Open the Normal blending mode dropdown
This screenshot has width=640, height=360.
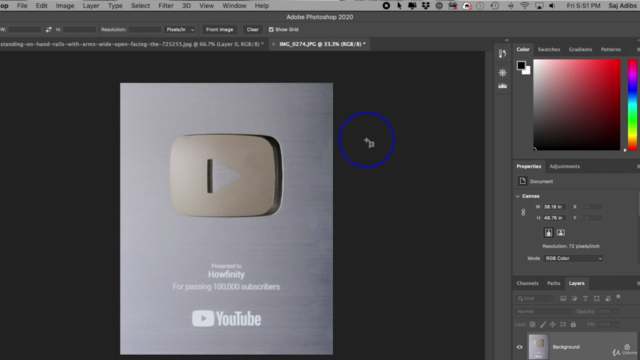[544, 311]
